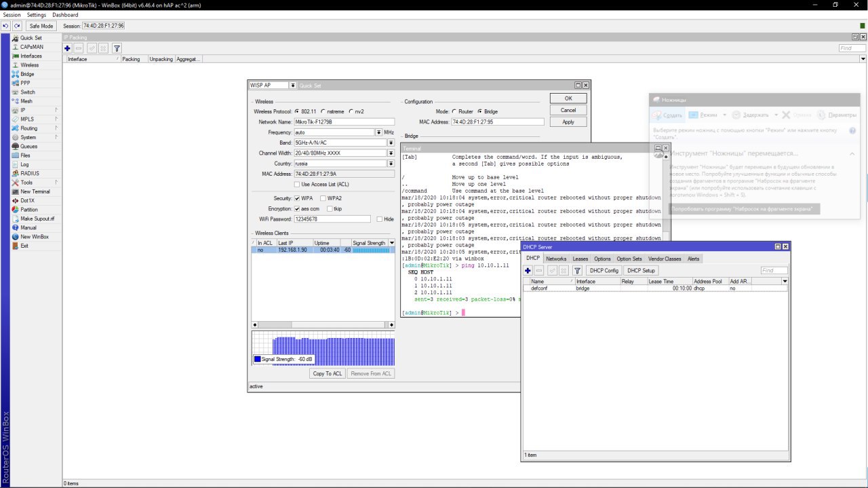The image size is (868, 488).
Task: Open the Interfaces sidebar entry
Action: (x=31, y=56)
